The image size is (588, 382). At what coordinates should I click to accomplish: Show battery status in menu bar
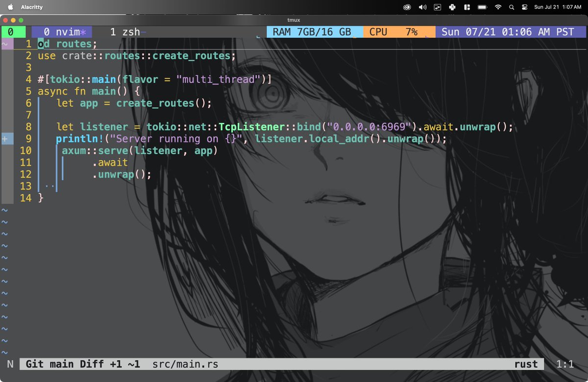point(482,7)
